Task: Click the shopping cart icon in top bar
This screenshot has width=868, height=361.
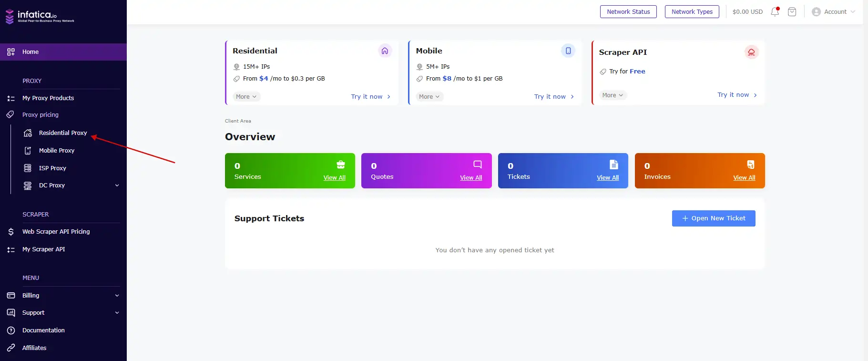Action: coord(792,11)
